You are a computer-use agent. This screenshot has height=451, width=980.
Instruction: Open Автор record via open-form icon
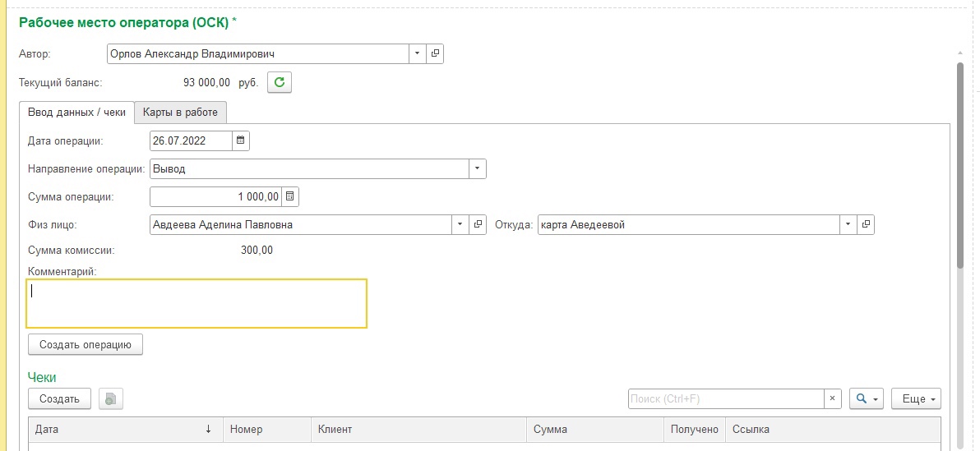pyautogui.click(x=435, y=53)
